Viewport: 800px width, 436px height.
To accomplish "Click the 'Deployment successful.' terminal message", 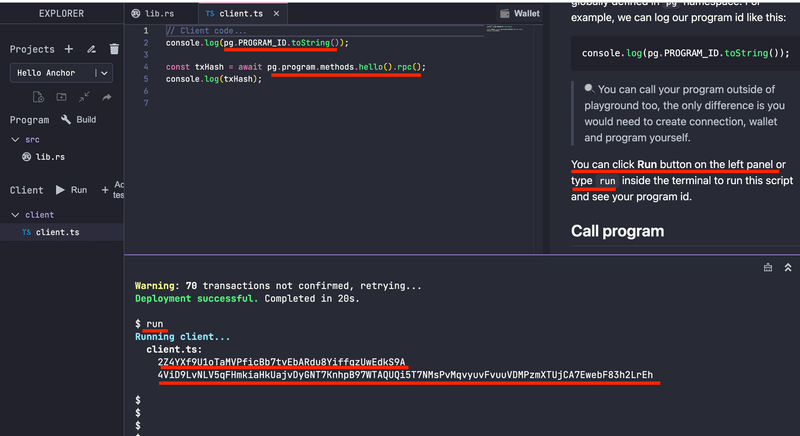I will (x=196, y=298).
